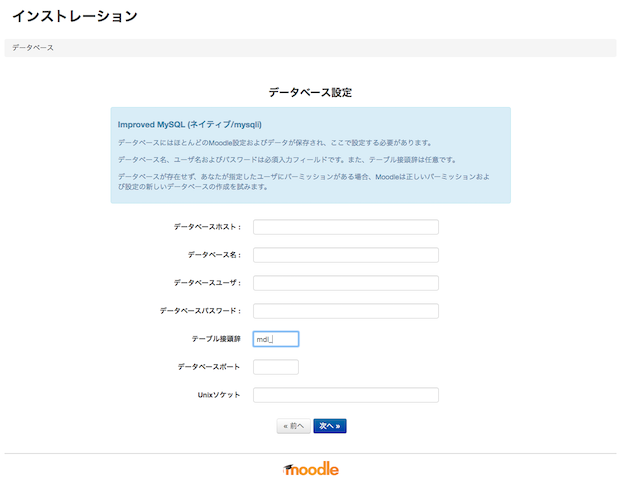Focus the データベースホスト input field
The width and height of the screenshot is (619, 484).
[x=345, y=227]
